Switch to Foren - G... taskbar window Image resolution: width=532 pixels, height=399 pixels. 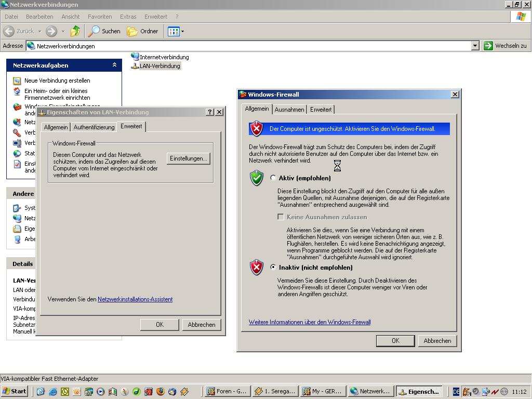(228, 391)
